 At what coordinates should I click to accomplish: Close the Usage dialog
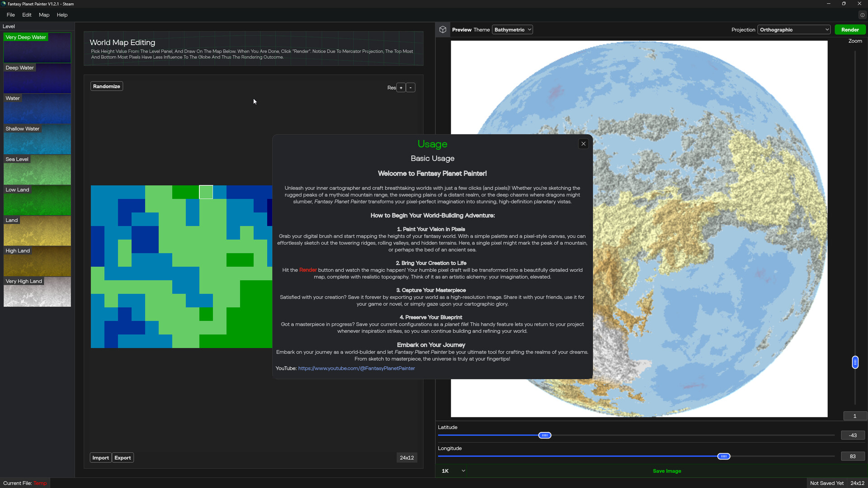(x=583, y=143)
